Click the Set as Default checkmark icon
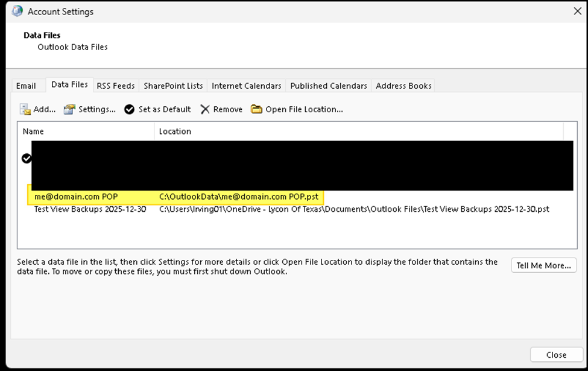The width and height of the screenshot is (588, 371). point(130,110)
